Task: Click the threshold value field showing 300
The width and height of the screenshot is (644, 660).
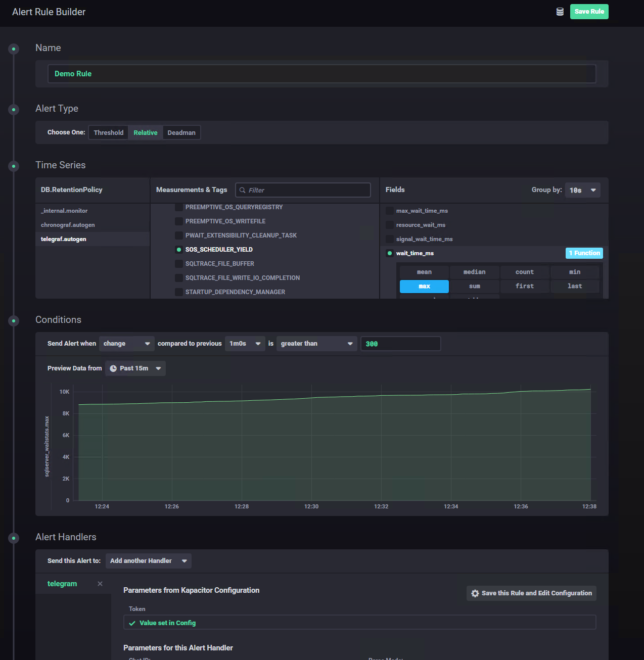Action: pyautogui.click(x=400, y=344)
